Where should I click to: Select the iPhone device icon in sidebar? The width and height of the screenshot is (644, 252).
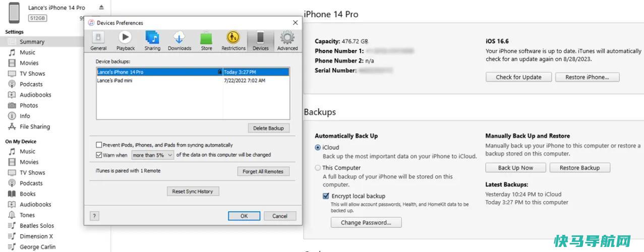[15, 13]
